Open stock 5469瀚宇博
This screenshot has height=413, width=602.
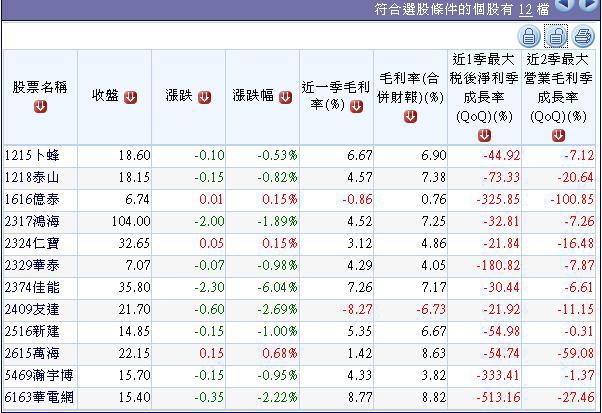[x=39, y=375]
